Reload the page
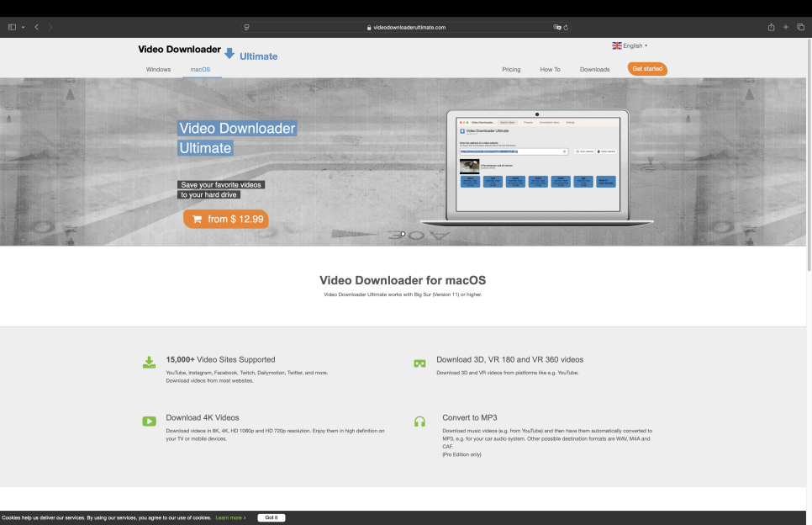The image size is (812, 525). pos(566,28)
